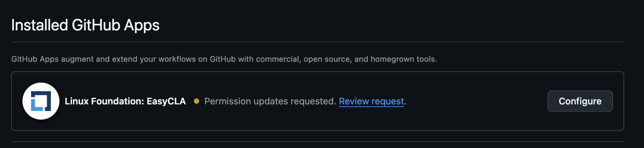
Task: Click the word "Apps" in the page heading
Action: [142, 25]
